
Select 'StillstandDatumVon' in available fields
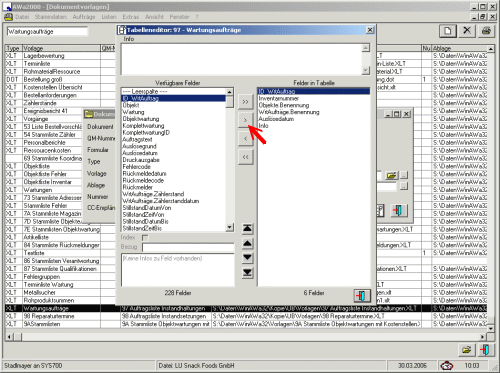[x=173, y=208]
